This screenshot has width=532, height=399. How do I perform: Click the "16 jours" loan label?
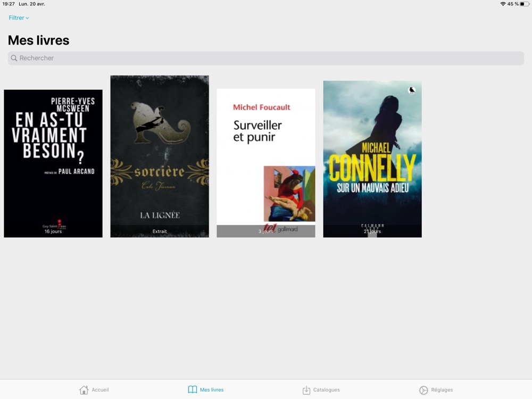coord(53,231)
